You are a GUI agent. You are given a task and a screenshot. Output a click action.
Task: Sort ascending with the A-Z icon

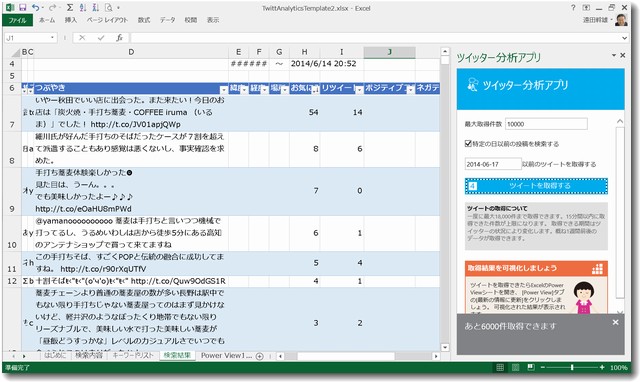point(83,7)
